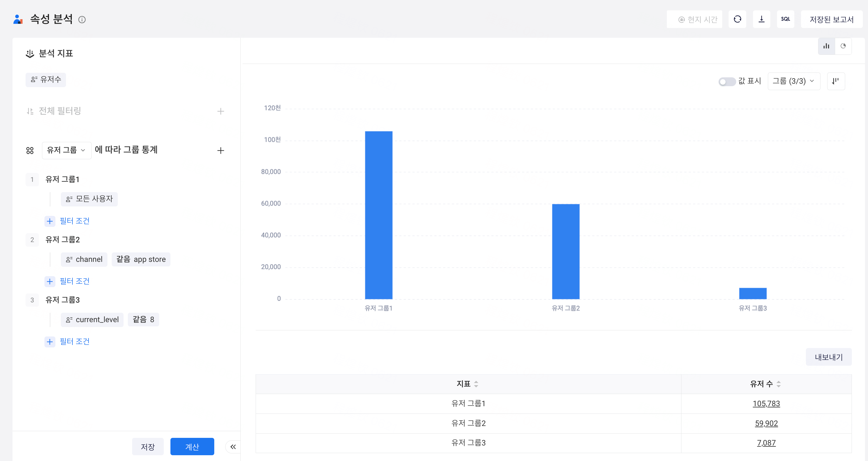Click the 유저 그룹3 table cell
This screenshot has width=868, height=461.
(468, 443)
